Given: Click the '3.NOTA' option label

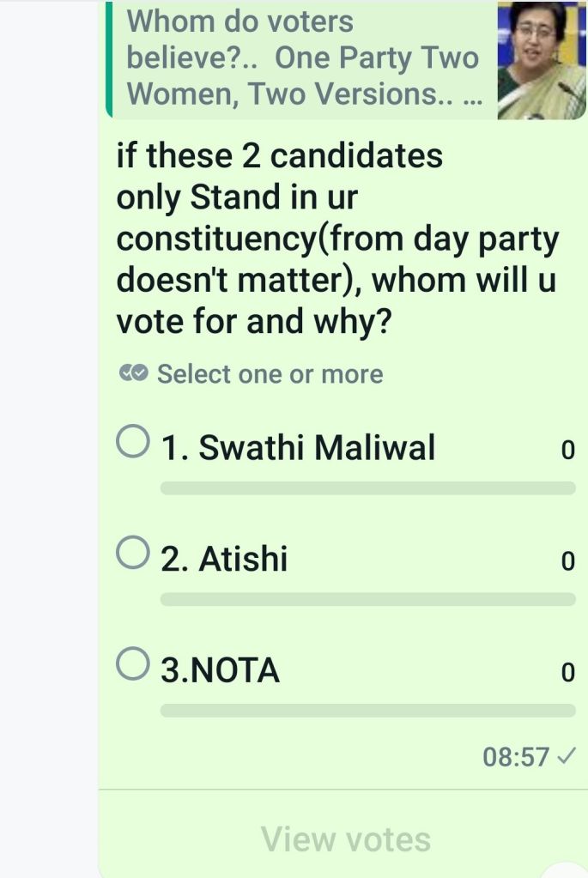Looking at the screenshot, I should point(221,670).
